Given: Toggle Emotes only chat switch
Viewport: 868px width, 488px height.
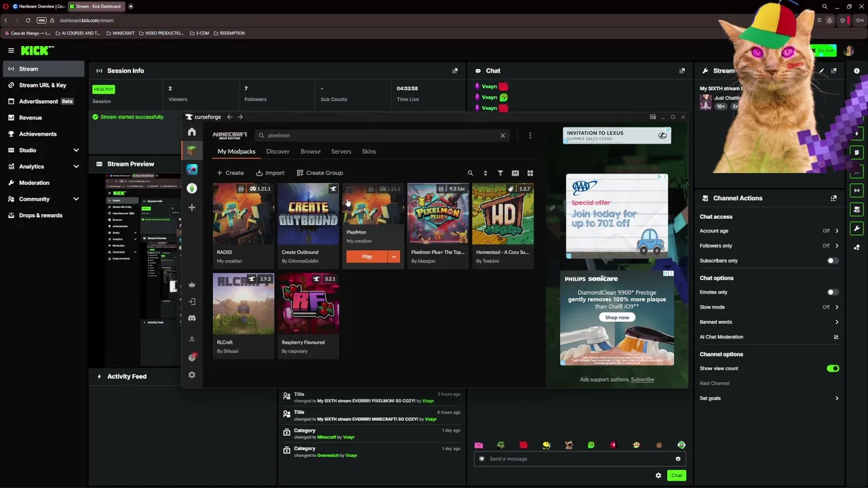Looking at the screenshot, I should pyautogui.click(x=833, y=292).
